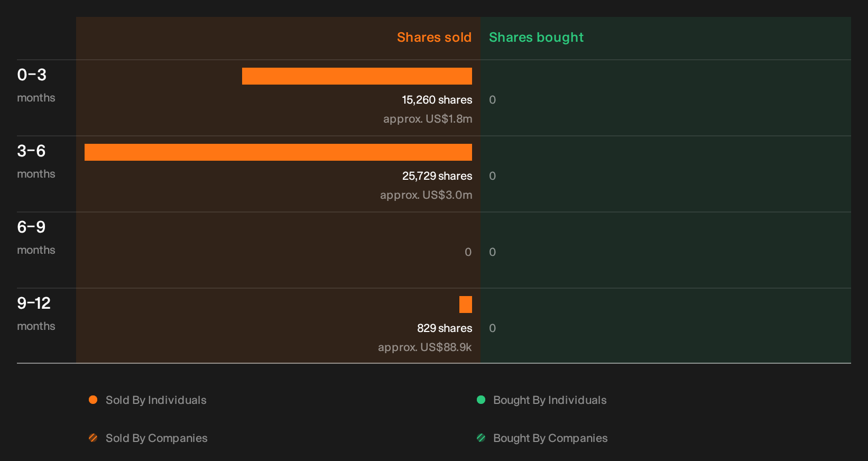Click the 6-9 months shares bought zero

[x=492, y=252]
